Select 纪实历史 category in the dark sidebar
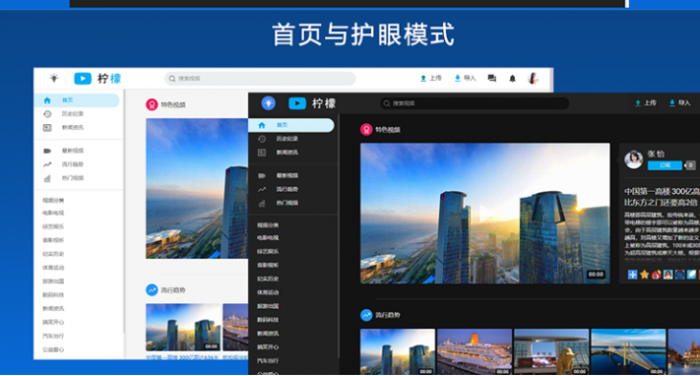Image resolution: width=700 pixels, height=376 pixels. point(268,279)
